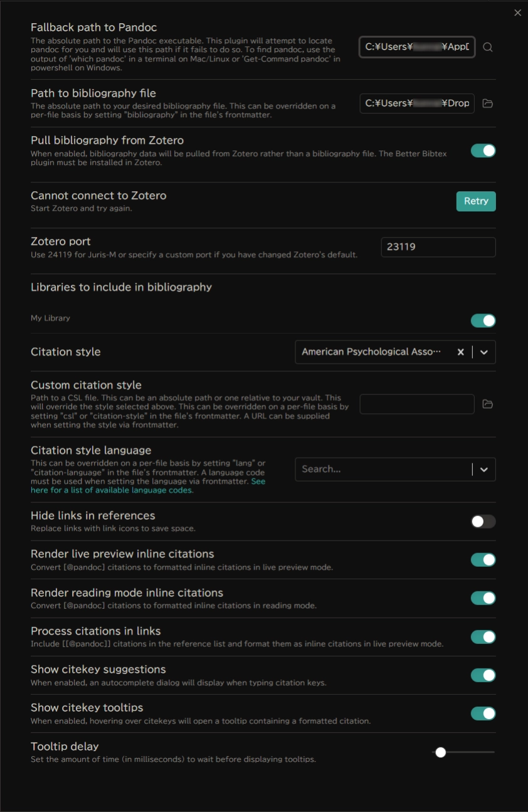
Task: Turn off Show citekey suggestions
Action: 483,675
